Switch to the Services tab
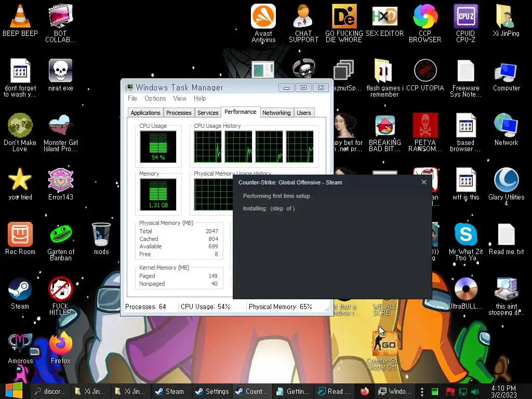 click(x=208, y=113)
